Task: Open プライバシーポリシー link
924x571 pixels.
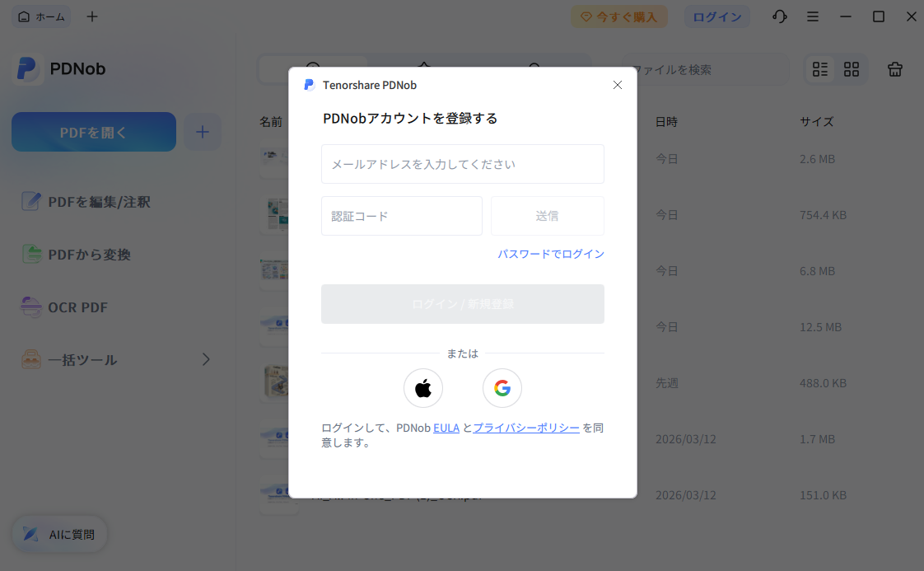Action: pyautogui.click(x=526, y=428)
